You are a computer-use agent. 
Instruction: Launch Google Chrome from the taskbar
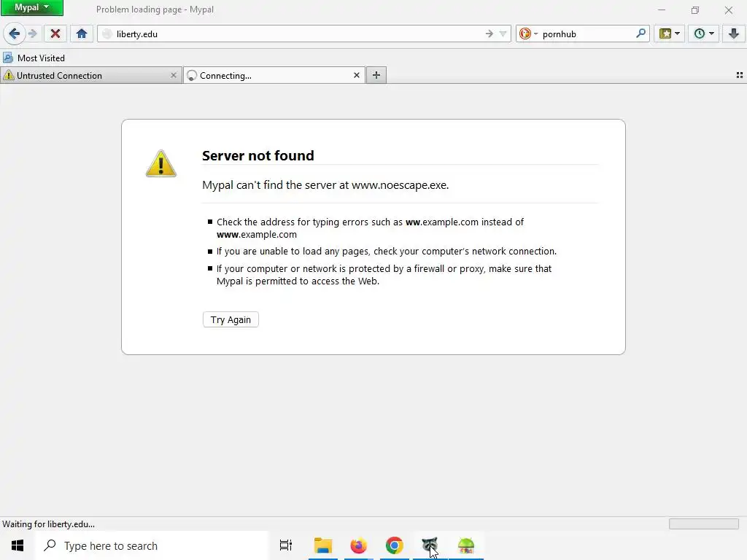395,545
